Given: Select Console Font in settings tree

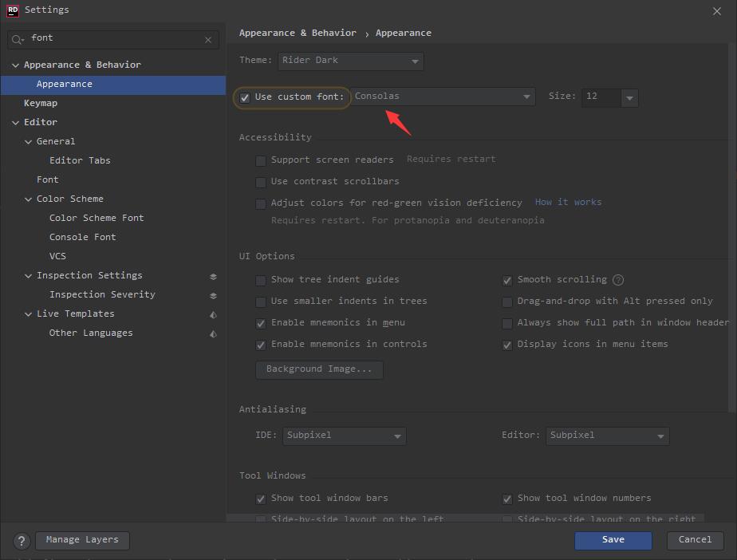Looking at the screenshot, I should tap(82, 237).
